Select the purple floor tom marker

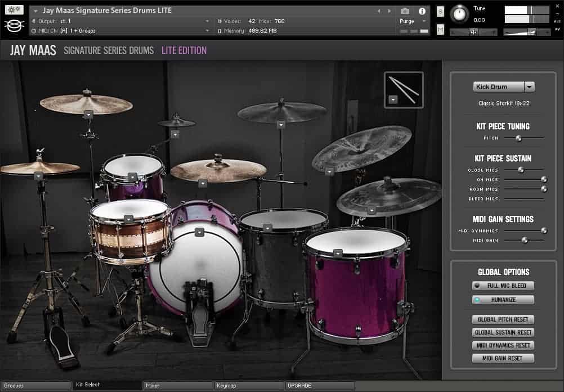pyautogui.click(x=338, y=253)
